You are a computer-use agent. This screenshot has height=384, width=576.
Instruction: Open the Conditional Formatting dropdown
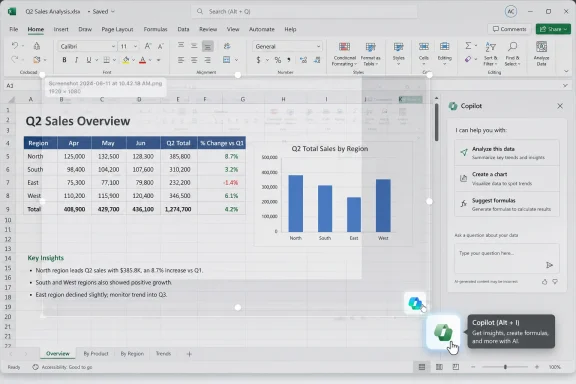tap(344, 54)
